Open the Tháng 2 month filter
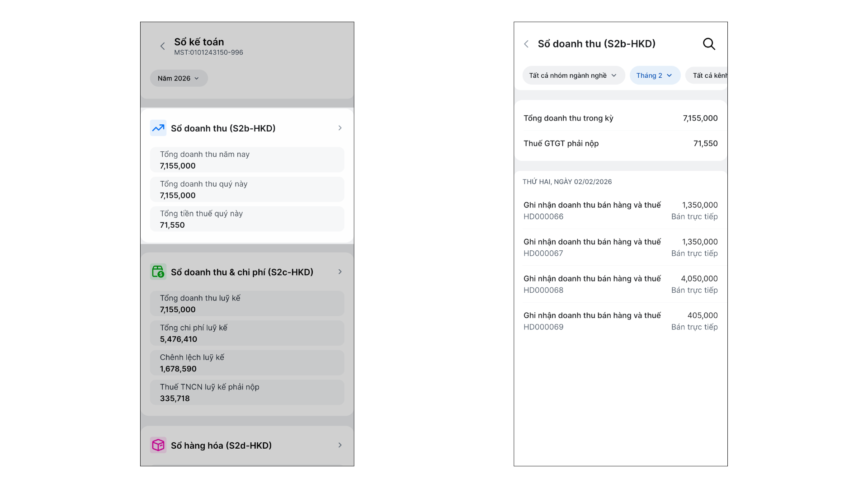The image size is (868, 488). 654,75
